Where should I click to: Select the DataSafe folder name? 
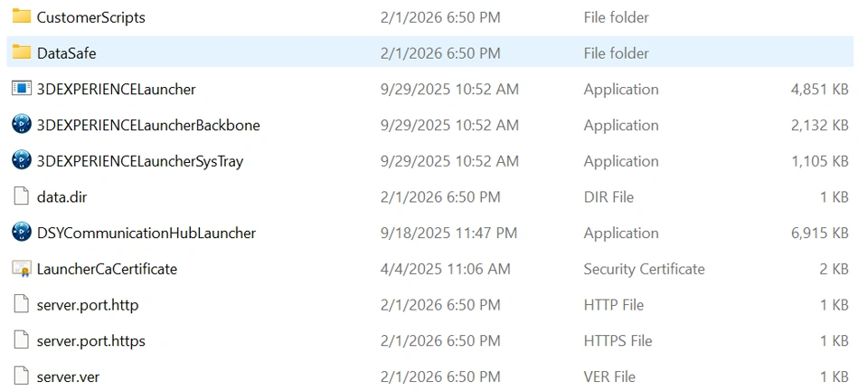tap(66, 53)
